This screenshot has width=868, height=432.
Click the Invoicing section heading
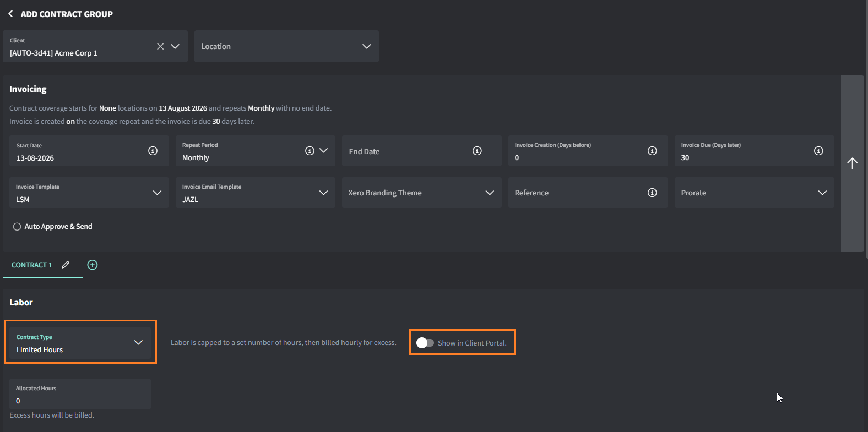coord(28,89)
